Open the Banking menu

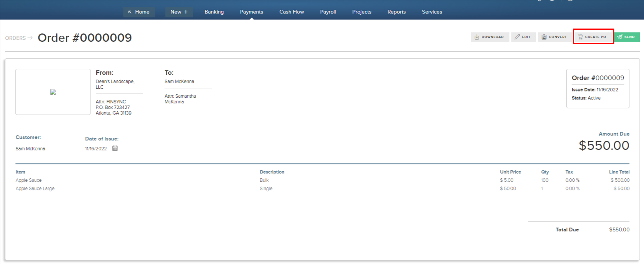click(x=214, y=12)
